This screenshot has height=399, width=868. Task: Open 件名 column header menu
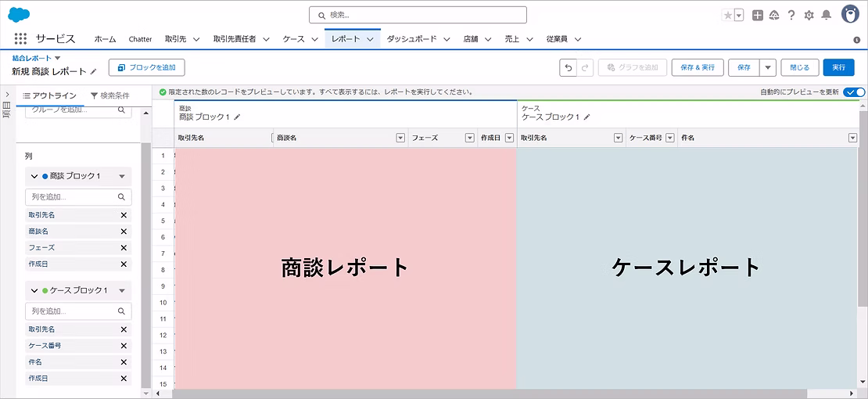(853, 138)
